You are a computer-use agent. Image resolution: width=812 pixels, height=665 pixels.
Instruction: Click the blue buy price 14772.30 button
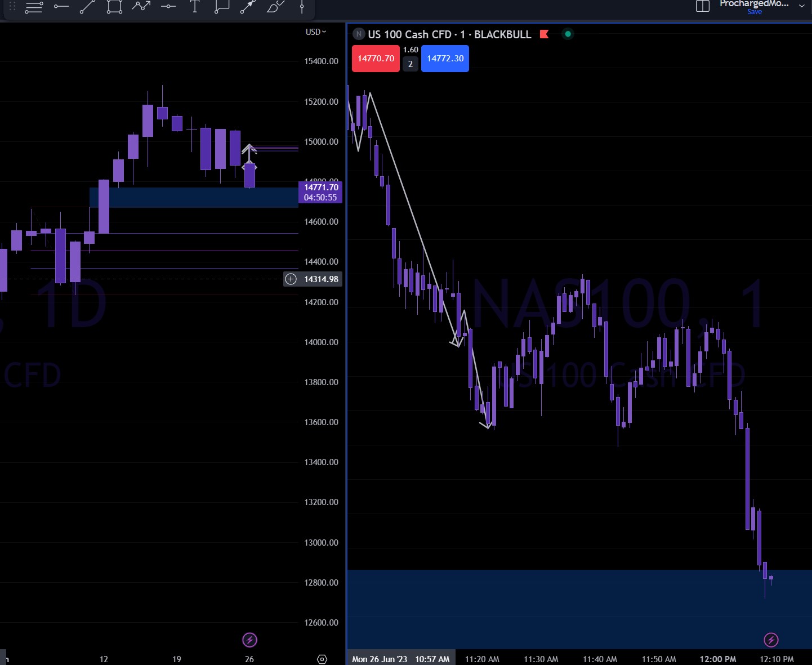445,59
